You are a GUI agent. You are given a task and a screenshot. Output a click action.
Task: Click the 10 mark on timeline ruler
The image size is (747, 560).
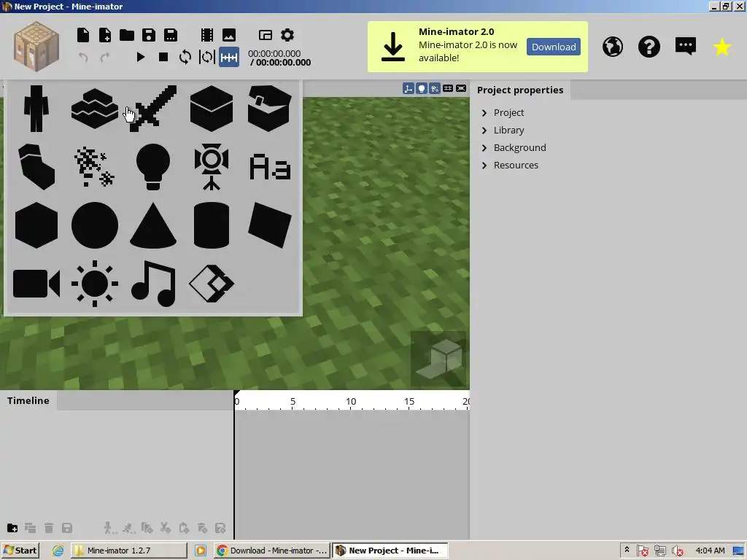point(351,402)
